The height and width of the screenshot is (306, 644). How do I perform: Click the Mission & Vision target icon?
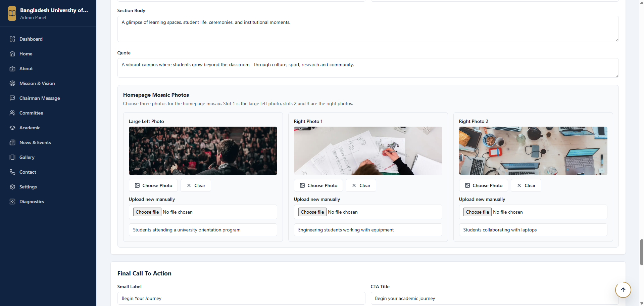12,83
